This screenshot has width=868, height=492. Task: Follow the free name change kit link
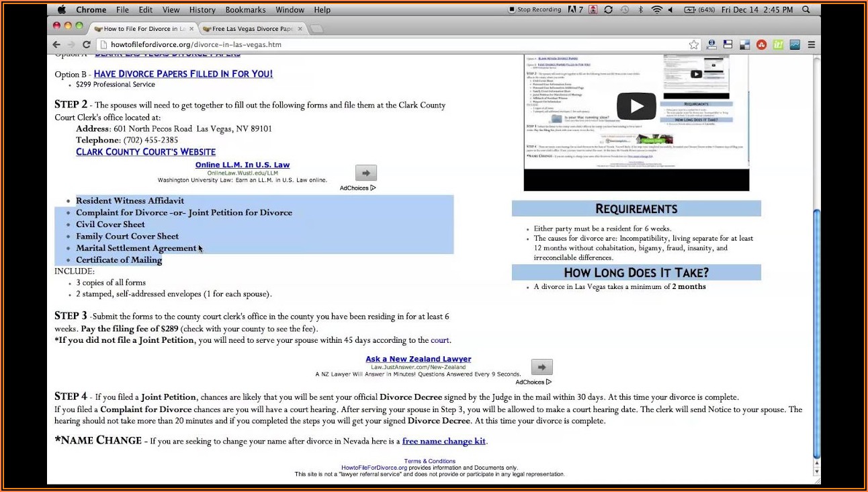pos(443,441)
